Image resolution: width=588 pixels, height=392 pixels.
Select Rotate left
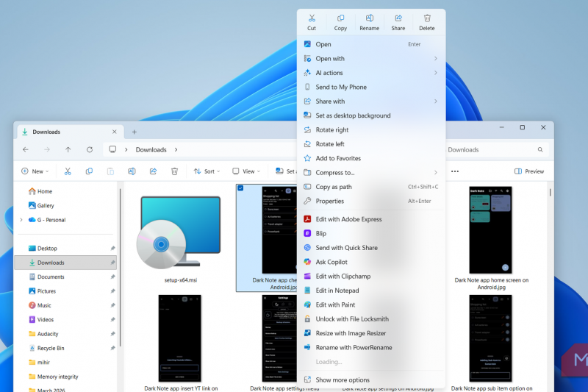tap(371, 144)
